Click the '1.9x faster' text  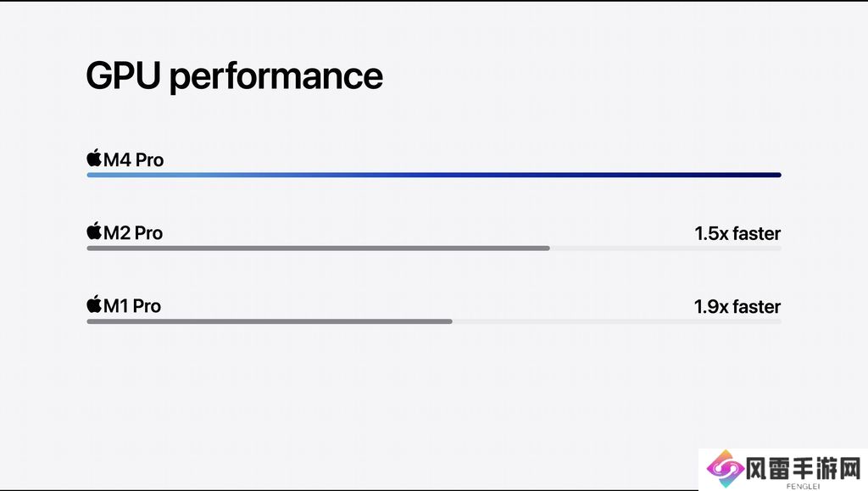click(737, 306)
